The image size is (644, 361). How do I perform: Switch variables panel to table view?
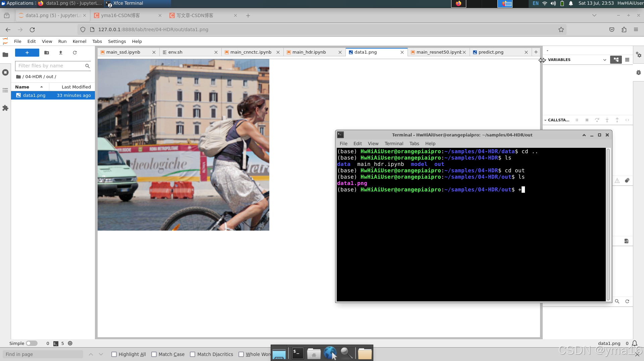click(x=627, y=60)
